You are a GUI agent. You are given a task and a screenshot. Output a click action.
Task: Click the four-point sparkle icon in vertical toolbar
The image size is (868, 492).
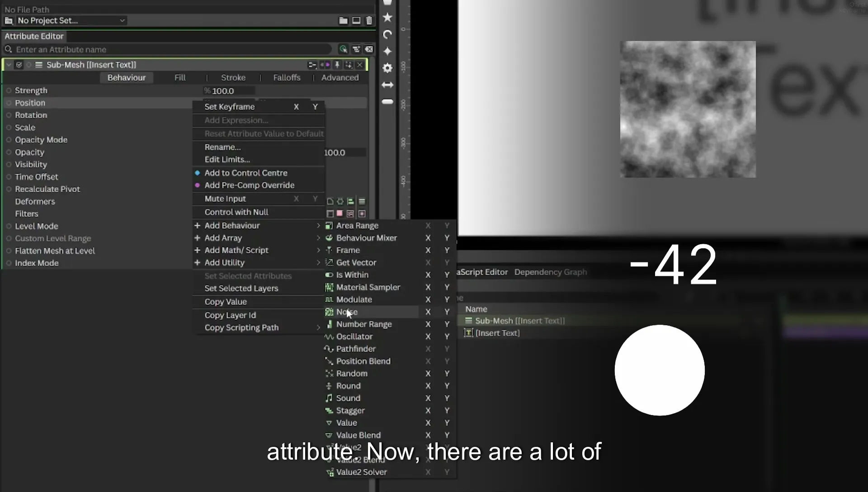point(387,51)
